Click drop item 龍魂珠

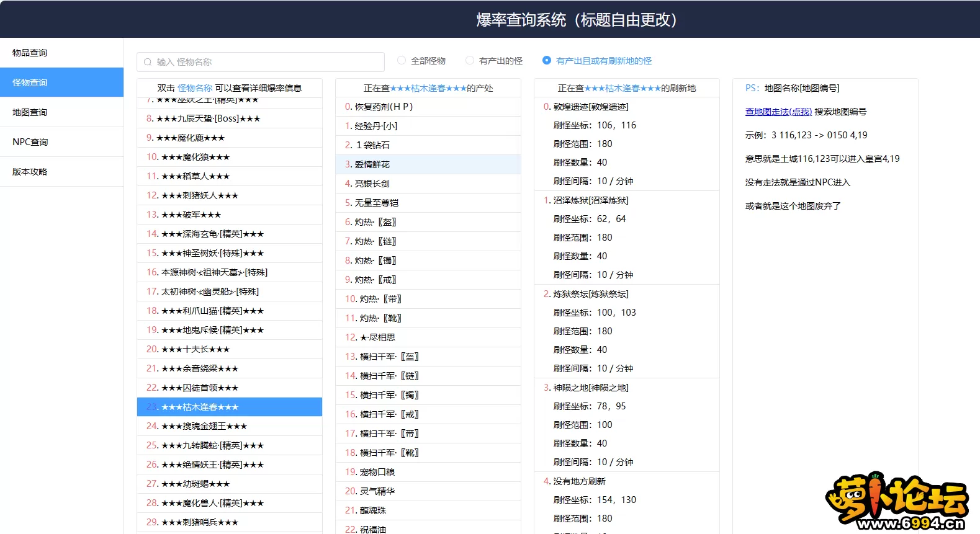click(428, 510)
